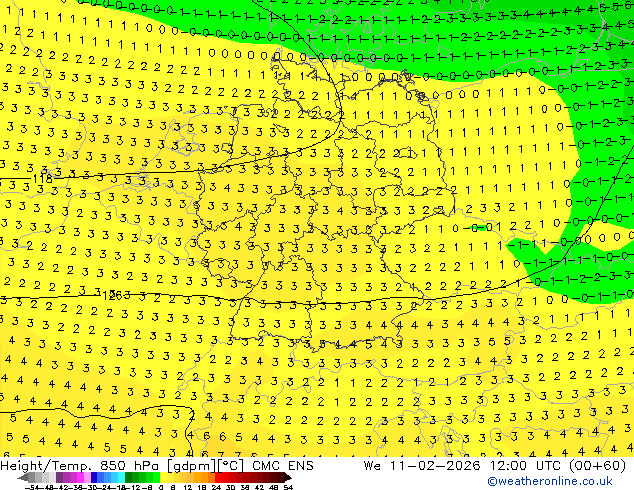The height and width of the screenshot is (490, 634).
Task: Click the 'We 11-02-2026 12:00 UTC' timestamp
Action: pos(464,465)
